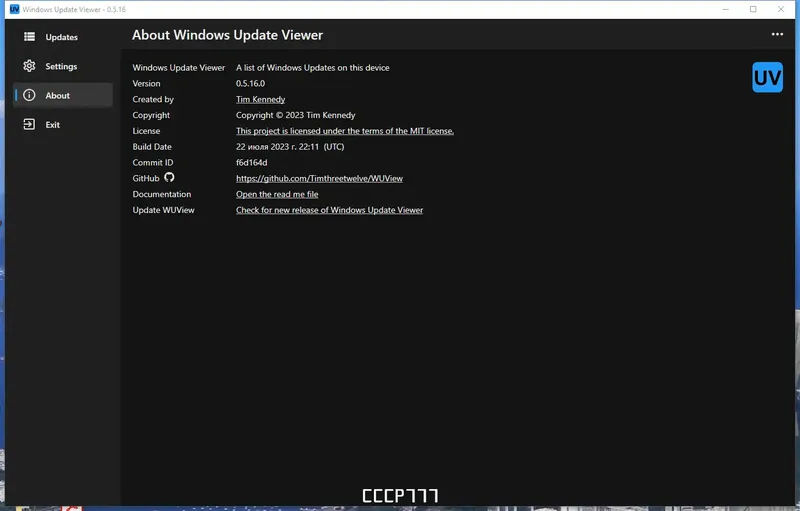Go to the Updates page
This screenshot has width=800, height=511.
click(62, 37)
